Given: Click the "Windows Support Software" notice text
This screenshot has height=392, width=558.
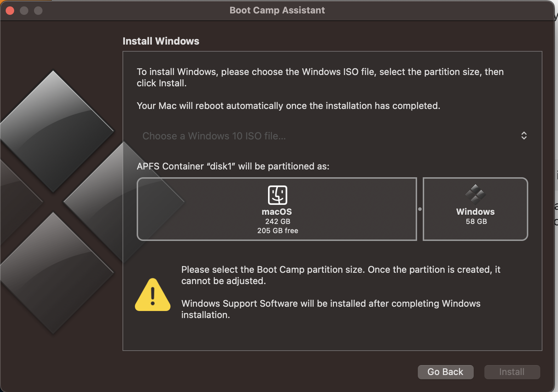Looking at the screenshot, I should pos(331,309).
